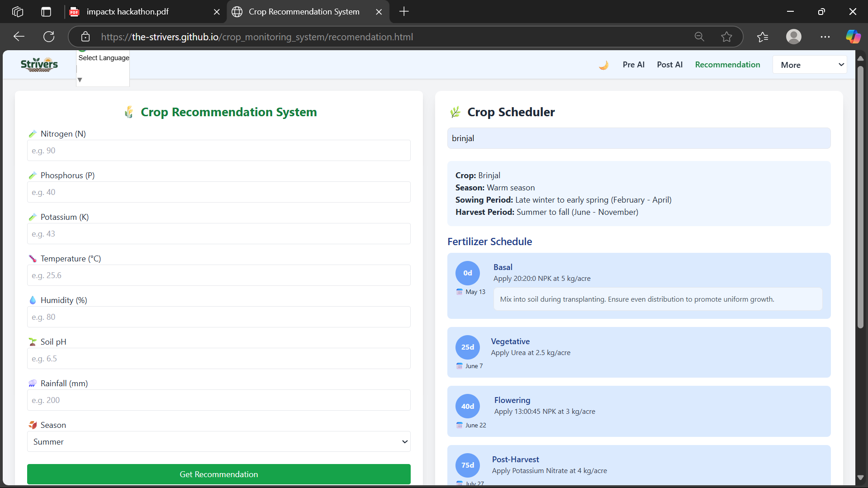Click the scrollbar down arrow
Viewport: 868px width, 488px height.
[861, 477]
